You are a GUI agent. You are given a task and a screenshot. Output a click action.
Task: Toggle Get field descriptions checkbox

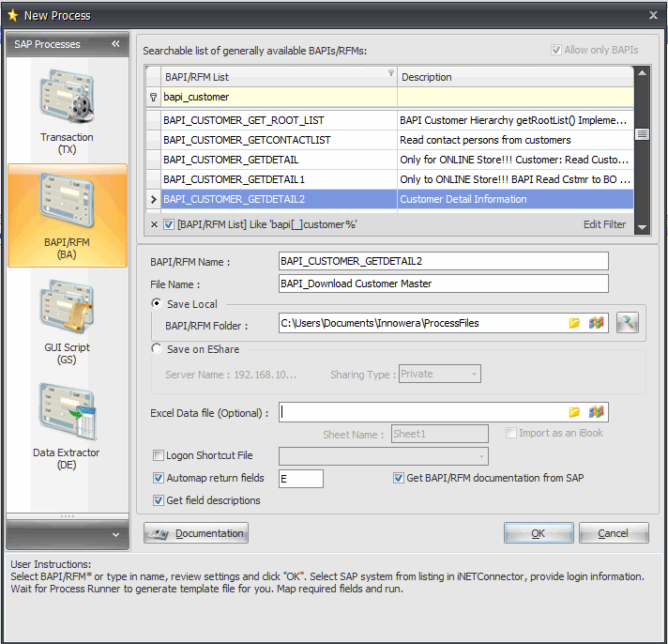159,500
